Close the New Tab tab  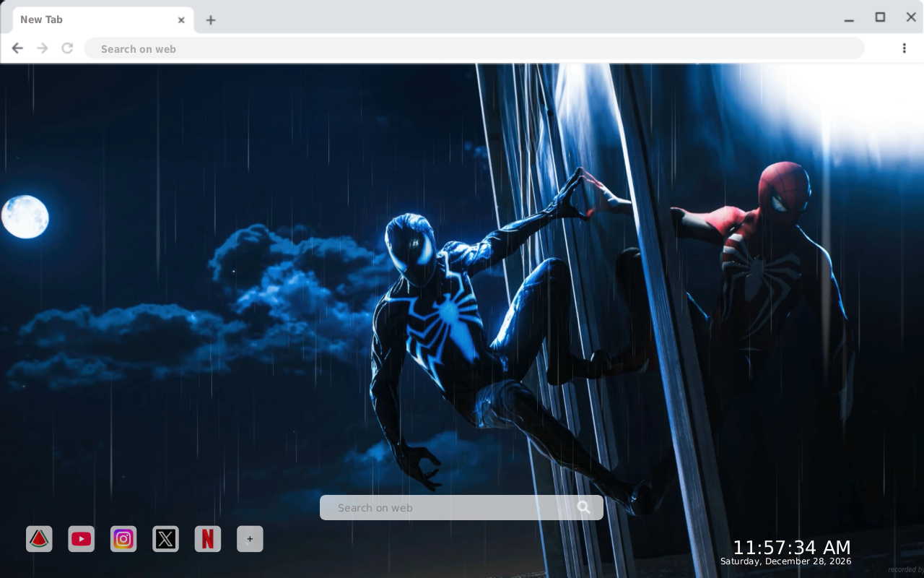click(181, 20)
